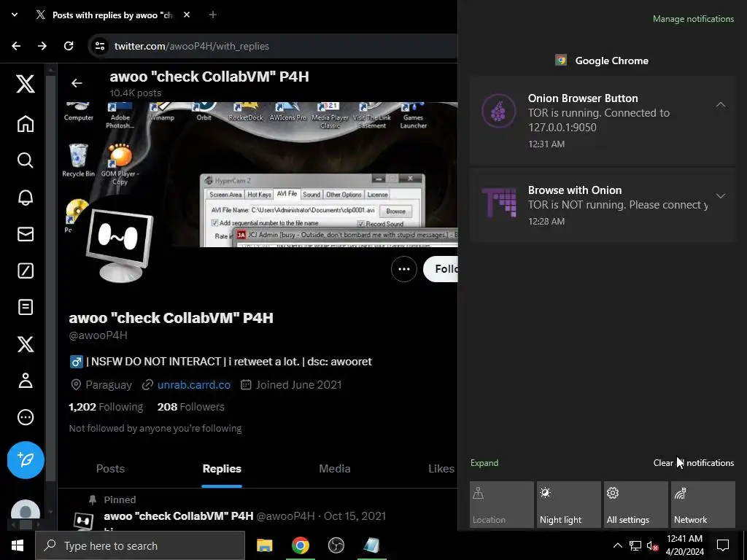Show hidden tray icons
This screenshot has width=747, height=560.
[617, 545]
